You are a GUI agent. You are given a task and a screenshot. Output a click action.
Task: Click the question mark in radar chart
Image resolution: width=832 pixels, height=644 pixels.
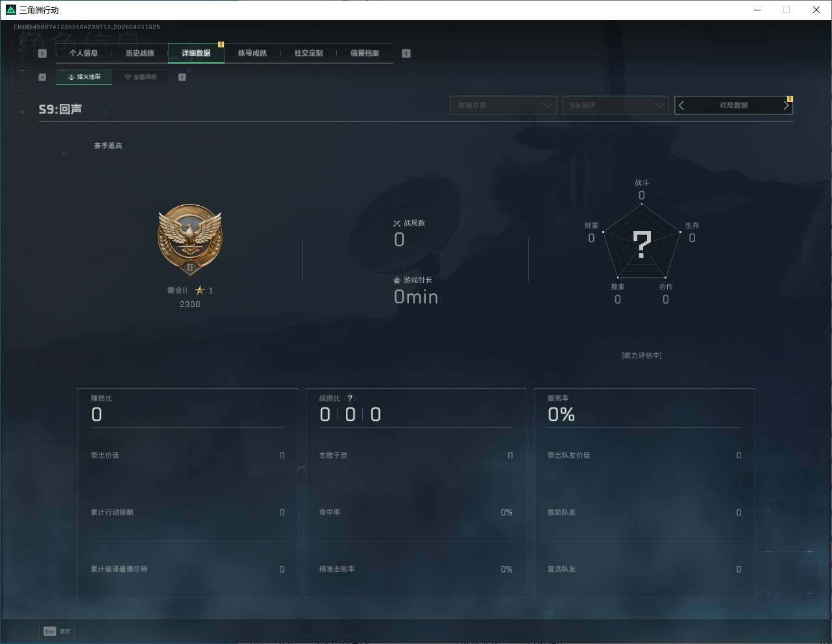[642, 245]
